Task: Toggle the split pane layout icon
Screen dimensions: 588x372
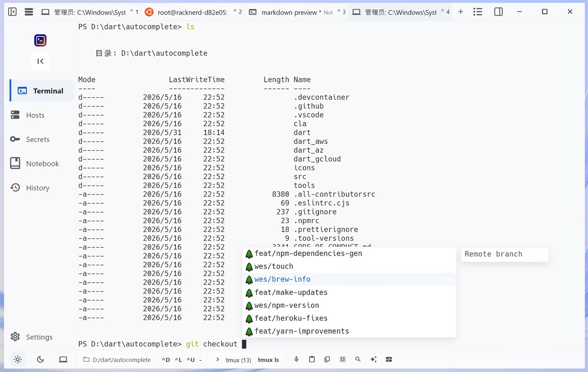Action: point(498,12)
